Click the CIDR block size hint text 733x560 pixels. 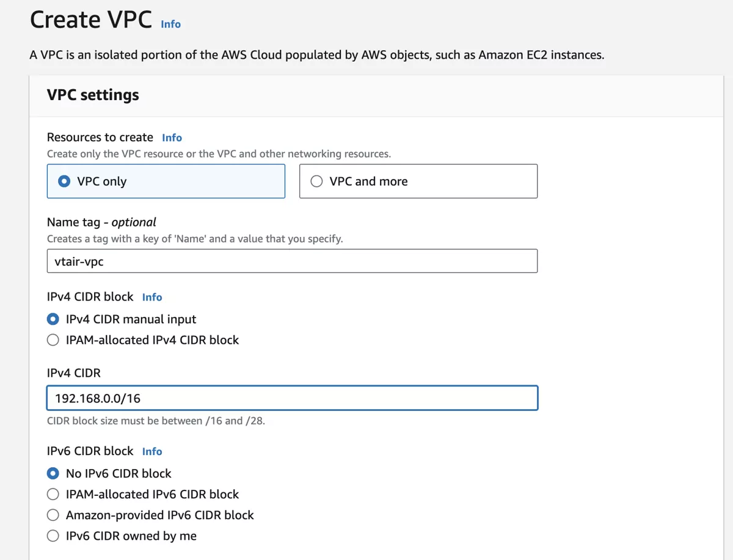pos(156,421)
